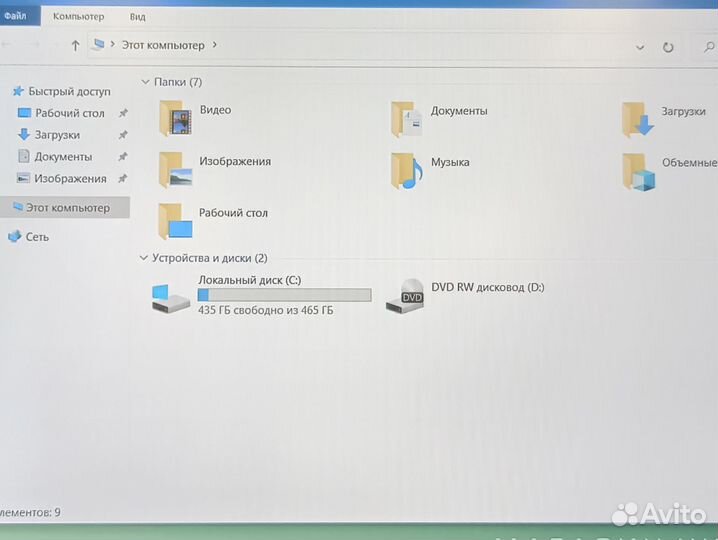Open the address bar history dropdown

coord(640,47)
